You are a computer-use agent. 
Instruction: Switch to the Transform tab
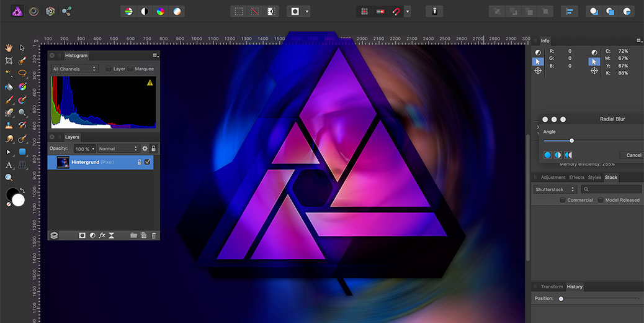(552, 286)
